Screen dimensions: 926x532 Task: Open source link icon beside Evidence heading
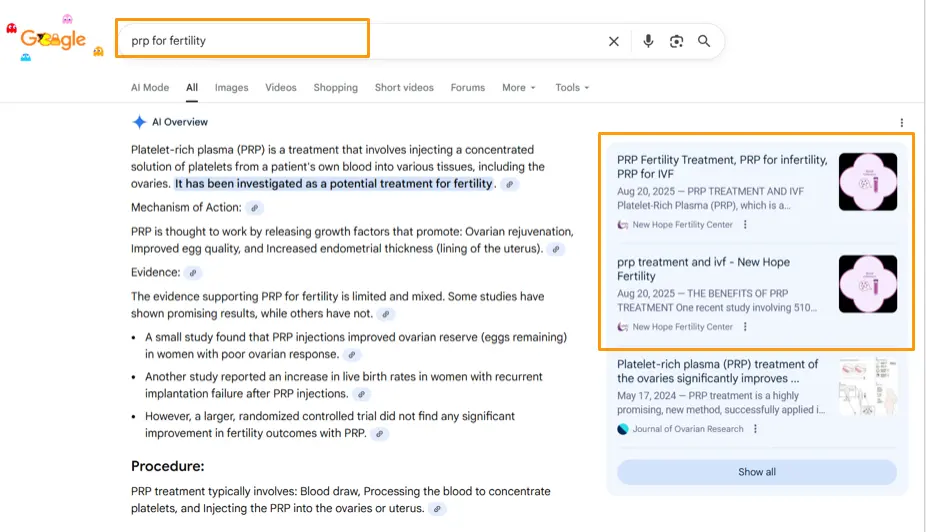pyautogui.click(x=194, y=273)
